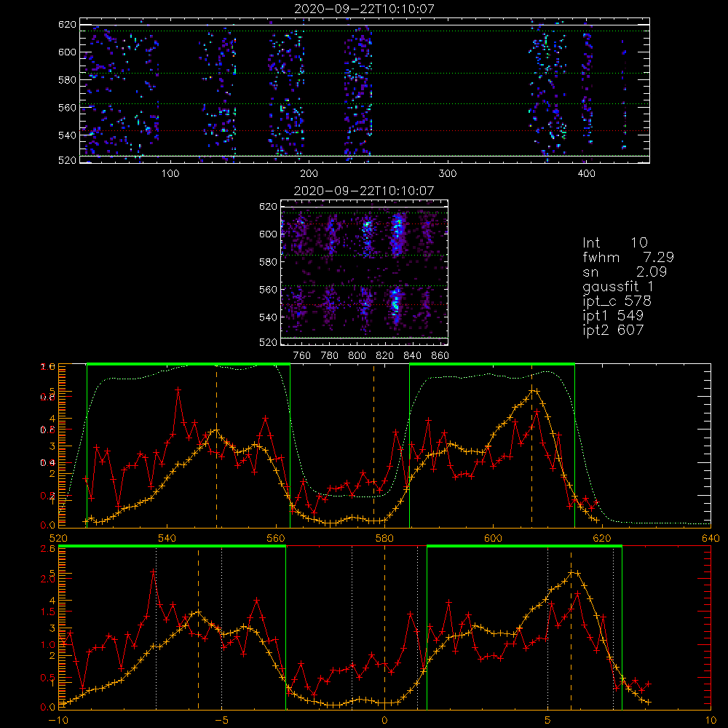Select the 'ipt2 607' readout text
The image size is (728, 728).
tap(613, 330)
